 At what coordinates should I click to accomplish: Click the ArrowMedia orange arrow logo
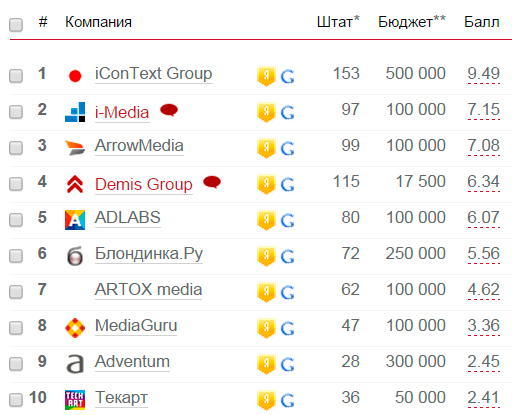[x=75, y=148]
